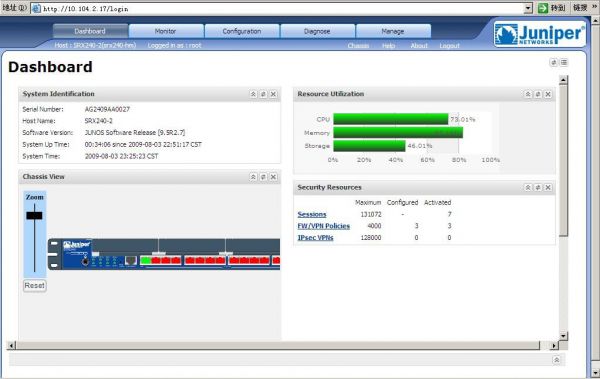
Task: Open the Sessions link
Action: pyautogui.click(x=312, y=214)
